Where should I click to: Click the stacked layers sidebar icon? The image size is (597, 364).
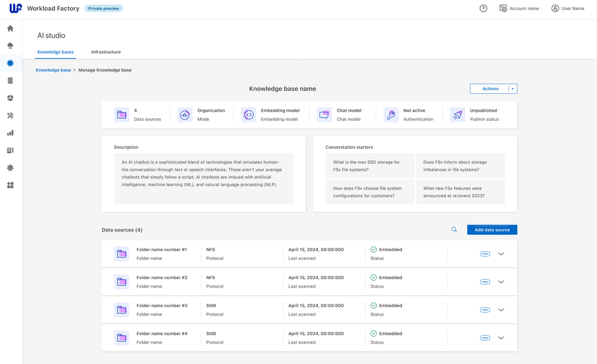pos(10,98)
